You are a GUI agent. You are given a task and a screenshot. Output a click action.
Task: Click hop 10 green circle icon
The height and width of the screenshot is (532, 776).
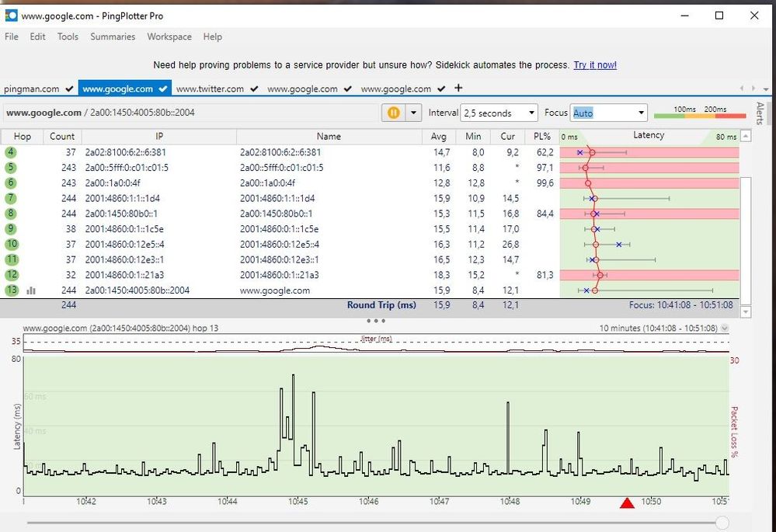pos(12,244)
